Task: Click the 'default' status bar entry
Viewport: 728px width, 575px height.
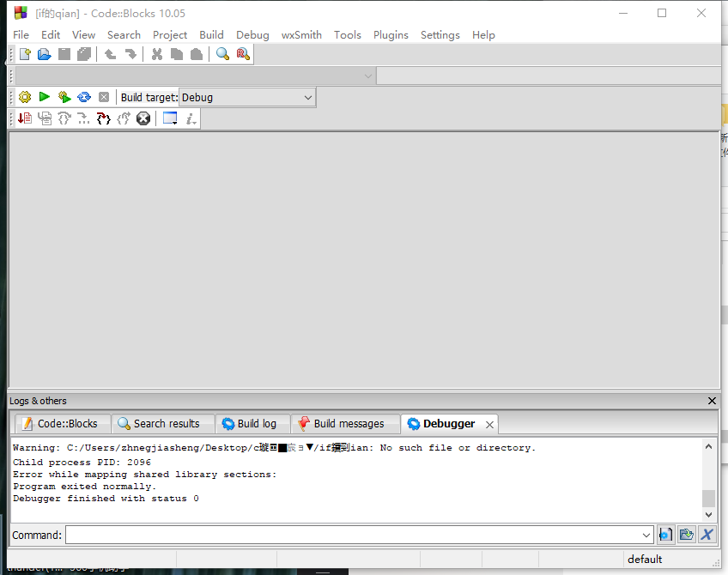Action: tap(645, 560)
